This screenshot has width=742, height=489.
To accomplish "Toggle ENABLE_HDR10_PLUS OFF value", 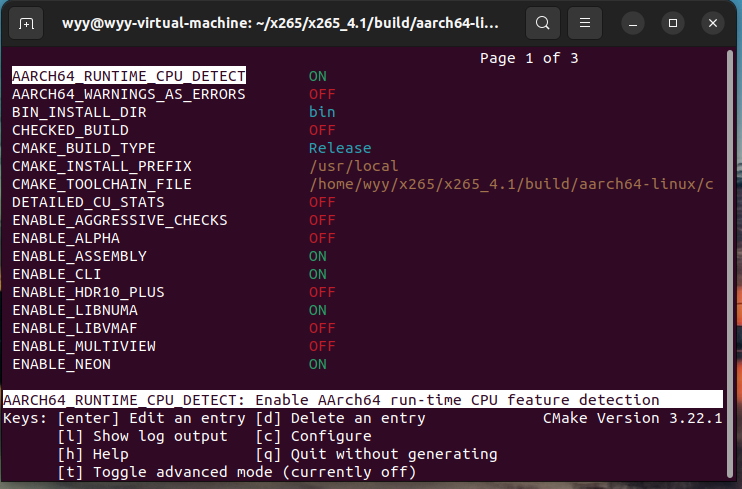I will [321, 292].
